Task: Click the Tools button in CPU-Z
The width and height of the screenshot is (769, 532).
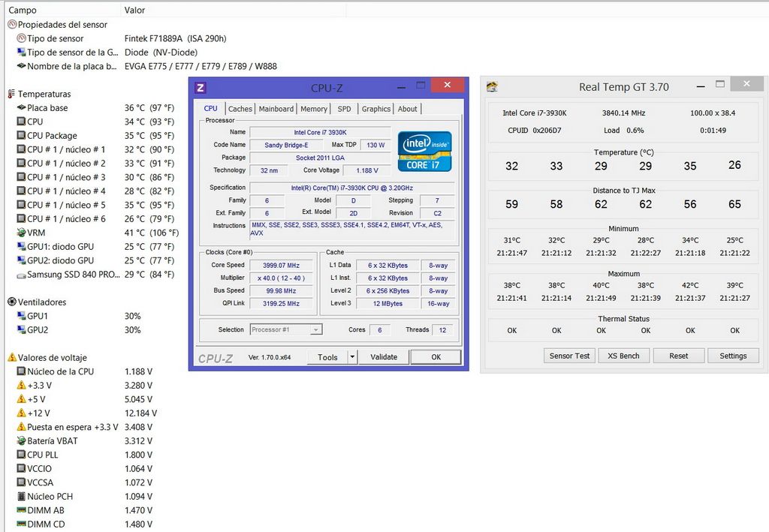Action: point(327,357)
